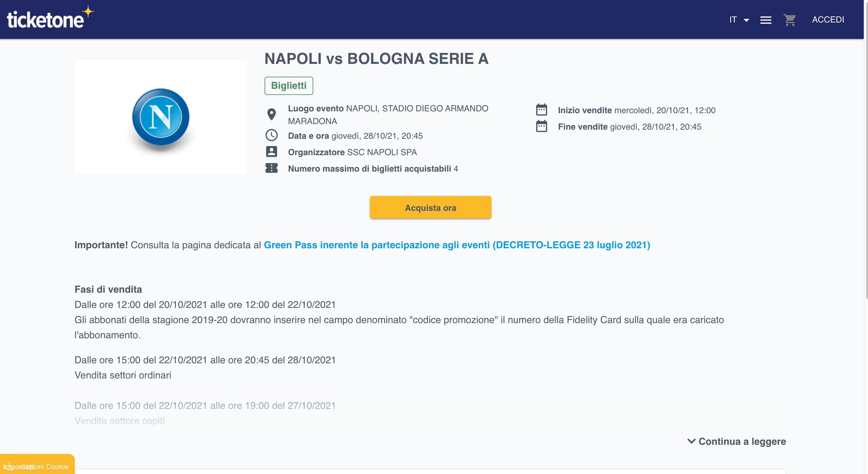Click the Fasi di vendita heading
The height and width of the screenshot is (474, 868).
pos(108,289)
